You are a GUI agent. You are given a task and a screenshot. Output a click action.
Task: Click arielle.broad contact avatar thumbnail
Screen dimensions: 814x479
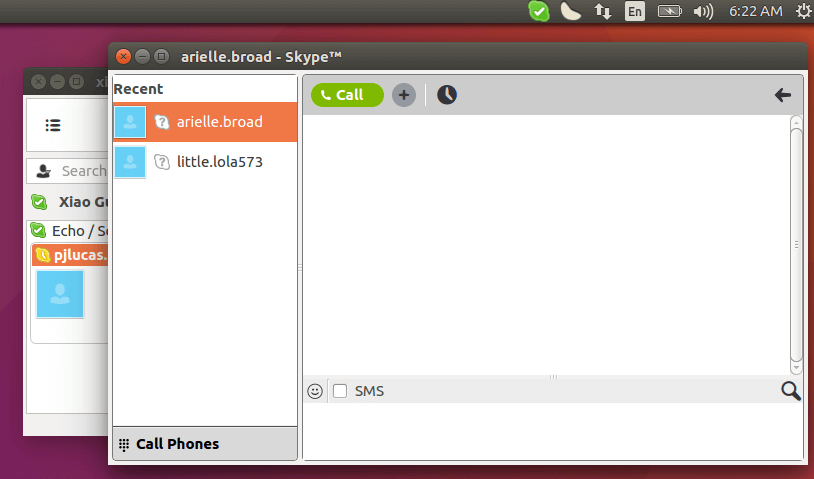pos(130,122)
